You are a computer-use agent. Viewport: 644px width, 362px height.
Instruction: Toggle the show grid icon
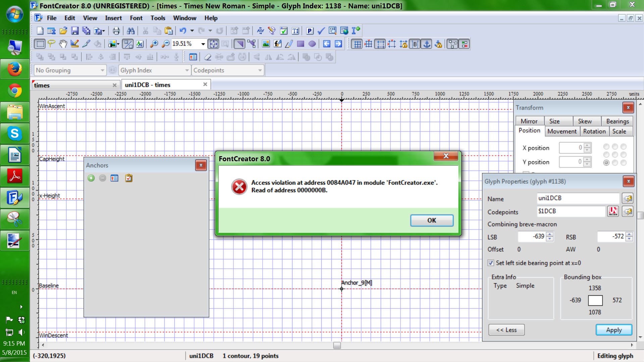[x=357, y=44]
